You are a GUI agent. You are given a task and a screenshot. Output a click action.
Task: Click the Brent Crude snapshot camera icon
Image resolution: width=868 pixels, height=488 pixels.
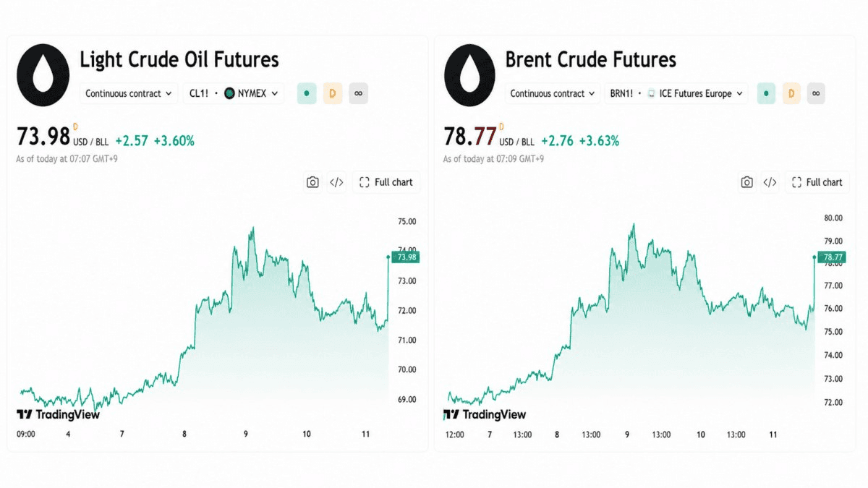pos(747,182)
